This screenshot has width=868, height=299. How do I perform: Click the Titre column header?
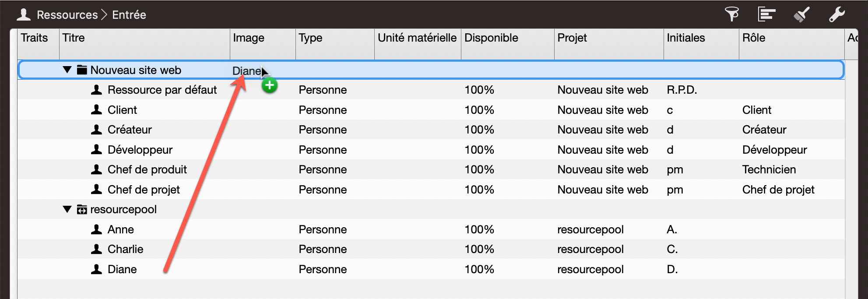coord(74,38)
